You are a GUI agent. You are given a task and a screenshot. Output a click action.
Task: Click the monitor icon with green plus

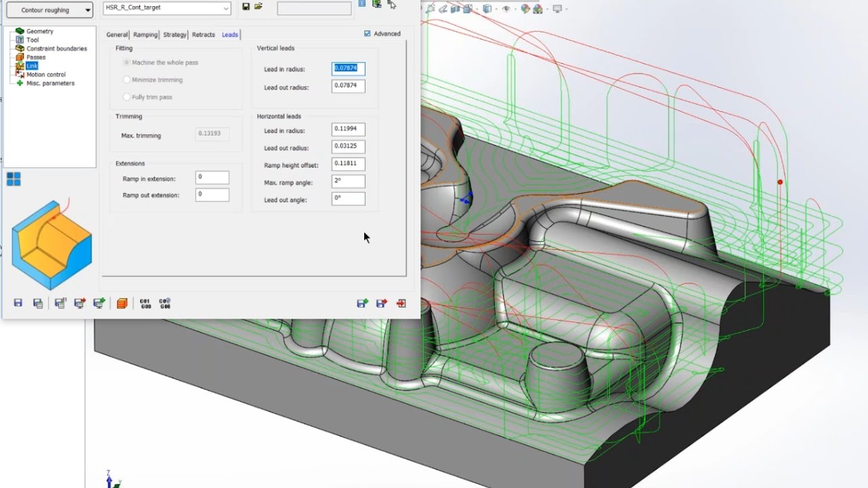[100, 304]
